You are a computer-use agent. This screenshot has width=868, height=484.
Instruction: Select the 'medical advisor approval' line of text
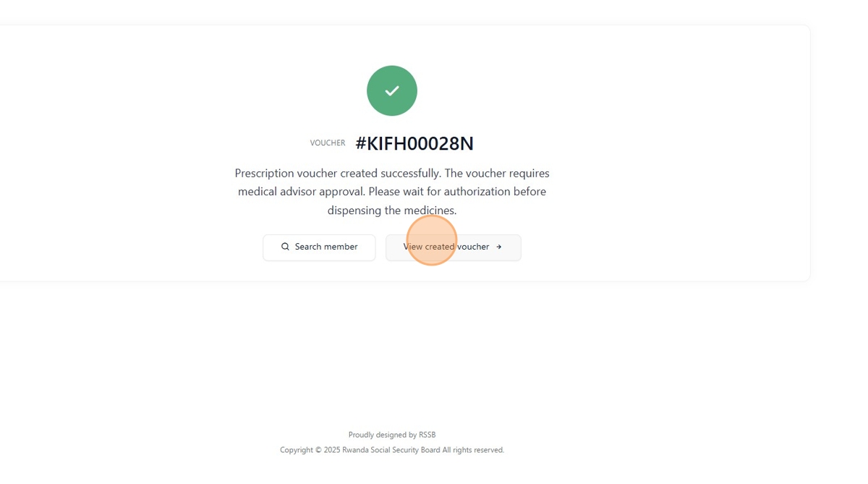[302, 192]
